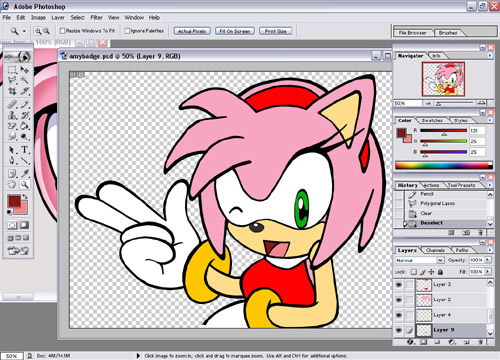Reset to default colors icon
Screen dimensions: 500x360
click(10, 212)
